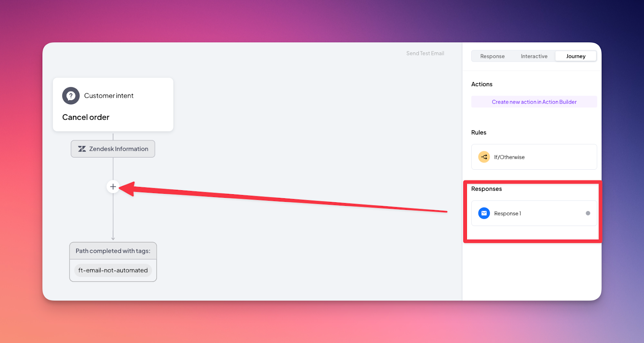The image size is (644, 343).
Task: Click Send Test Email
Action: (425, 53)
